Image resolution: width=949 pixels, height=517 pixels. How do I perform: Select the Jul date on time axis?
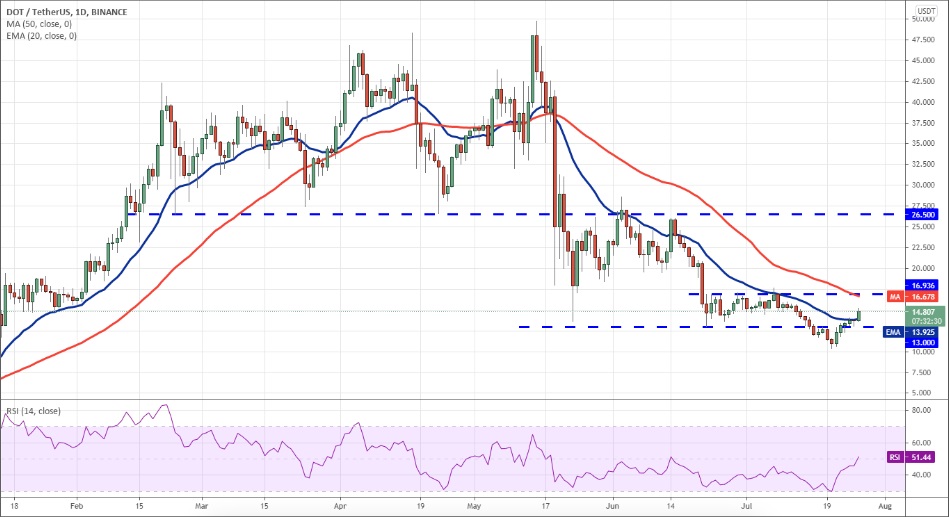click(747, 505)
